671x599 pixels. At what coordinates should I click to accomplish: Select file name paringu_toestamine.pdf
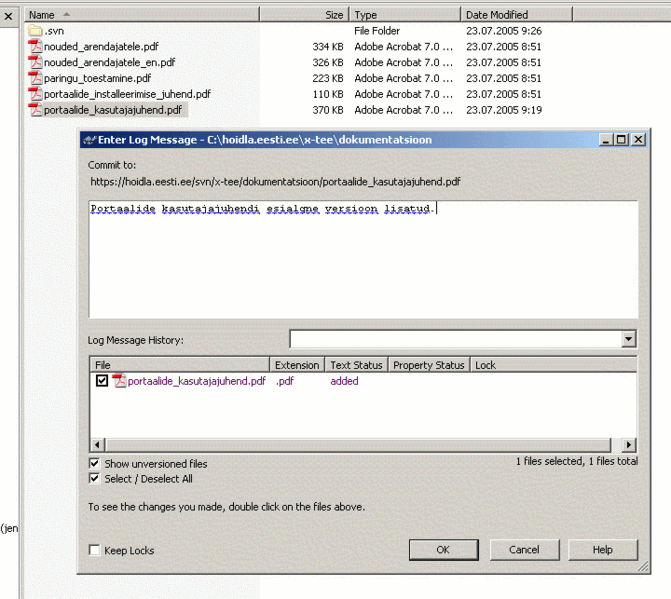(x=98, y=78)
